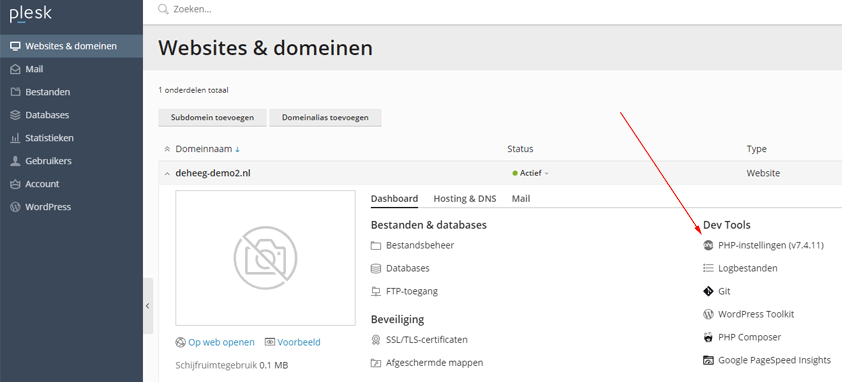Image resolution: width=842 pixels, height=382 pixels.
Task: Click the Bestandsbeheer folder icon
Action: pyautogui.click(x=376, y=246)
